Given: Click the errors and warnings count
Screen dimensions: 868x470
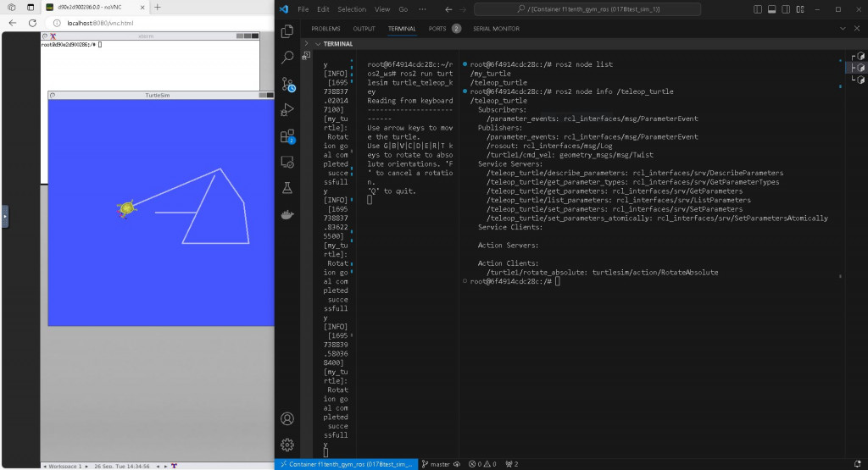Looking at the screenshot, I should pos(482,464).
